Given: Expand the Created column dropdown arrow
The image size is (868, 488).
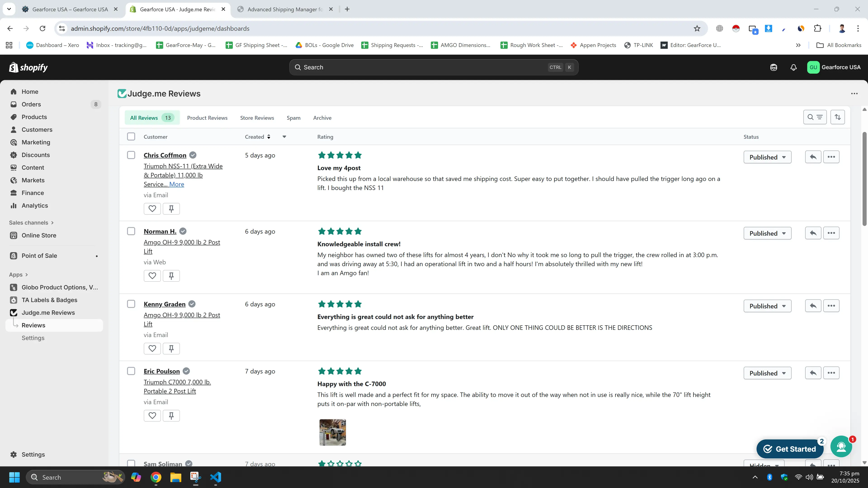Looking at the screenshot, I should (284, 137).
